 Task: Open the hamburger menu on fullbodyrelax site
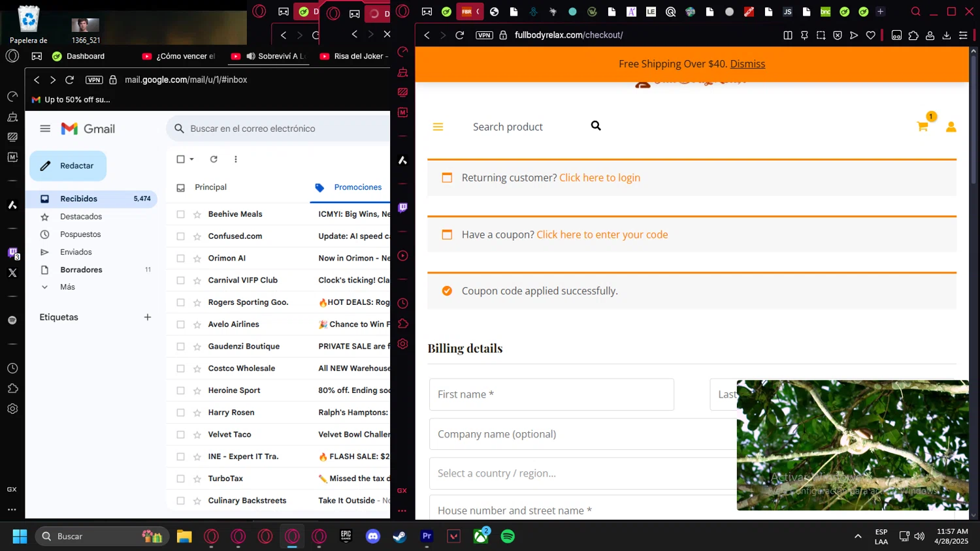pos(438,127)
